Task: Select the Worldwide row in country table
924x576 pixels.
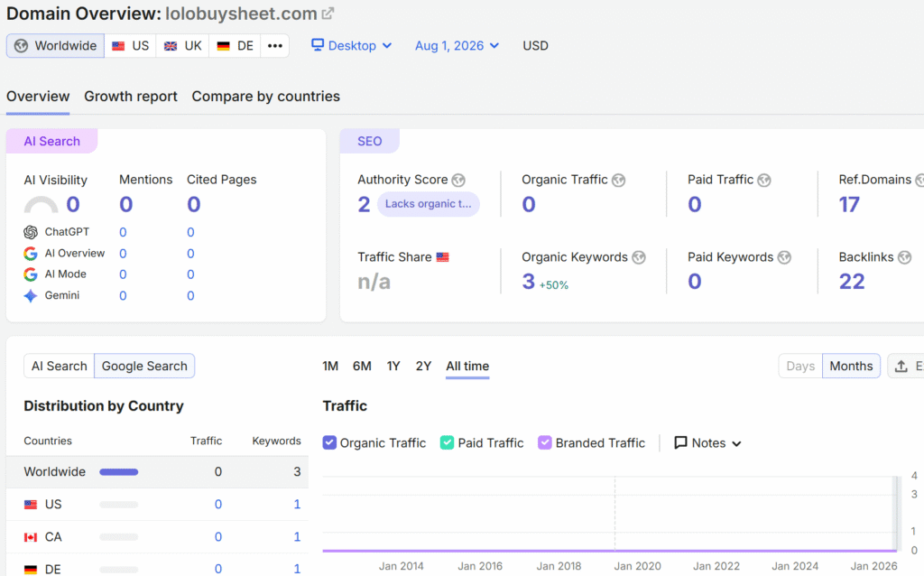Action: click(157, 471)
